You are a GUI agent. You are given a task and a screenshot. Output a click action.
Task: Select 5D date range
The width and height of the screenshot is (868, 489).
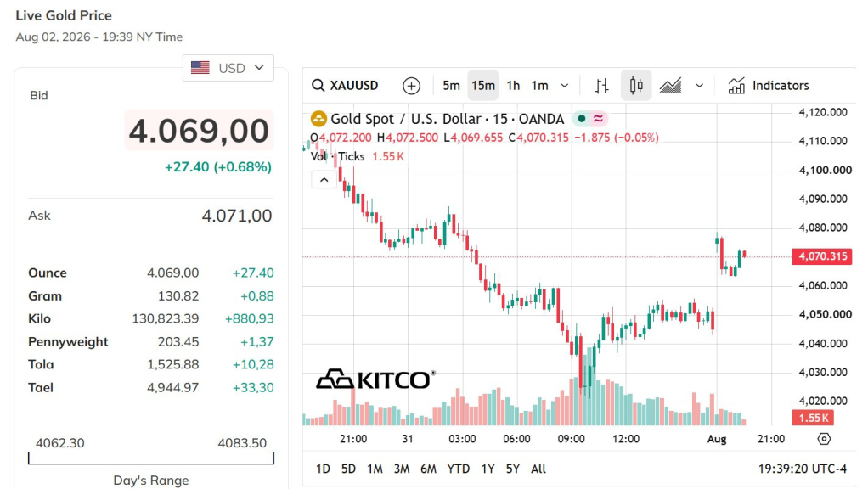(x=348, y=469)
